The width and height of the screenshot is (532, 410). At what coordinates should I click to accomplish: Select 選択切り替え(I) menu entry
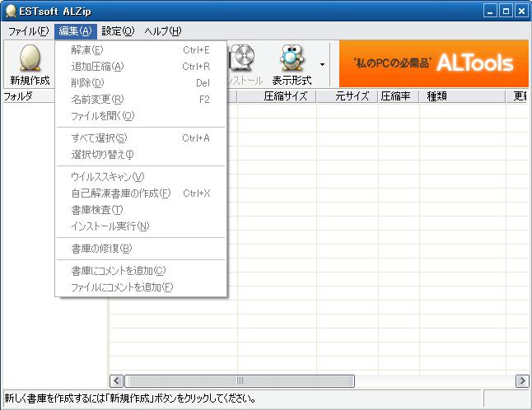[x=141, y=155]
